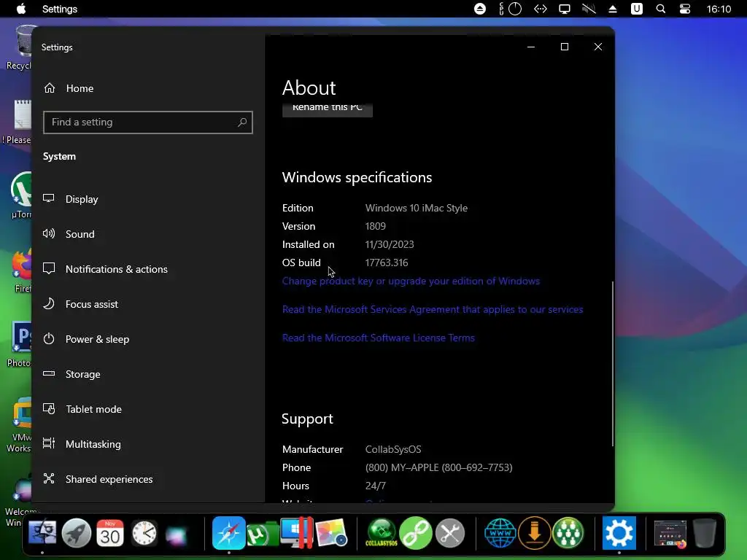This screenshot has width=747, height=560.
Task: Open the orange download arrow dock icon
Action: 534,533
